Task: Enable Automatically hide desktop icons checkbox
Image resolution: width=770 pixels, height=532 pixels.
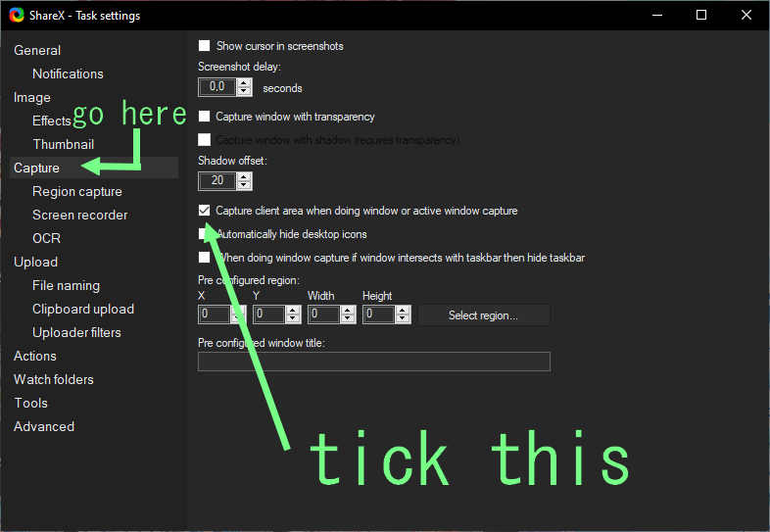Action: coord(204,234)
